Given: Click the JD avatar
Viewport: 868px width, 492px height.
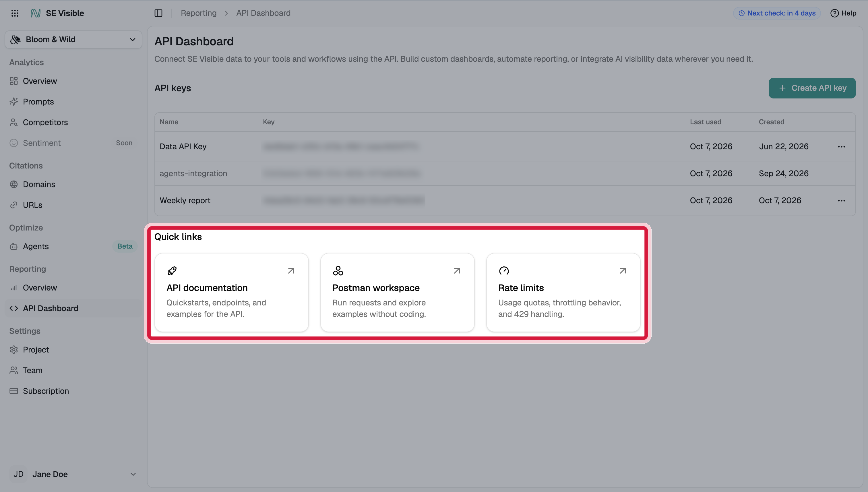Looking at the screenshot, I should [19, 474].
